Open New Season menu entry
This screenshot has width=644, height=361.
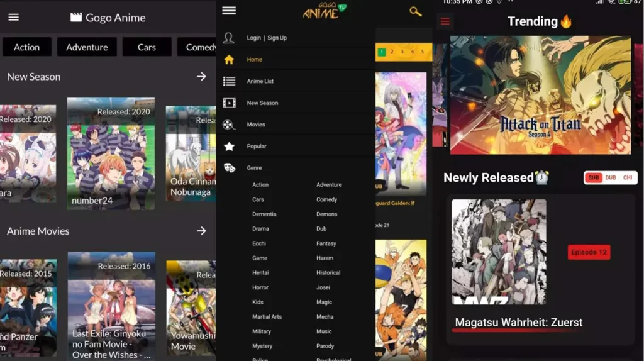pyautogui.click(x=262, y=103)
